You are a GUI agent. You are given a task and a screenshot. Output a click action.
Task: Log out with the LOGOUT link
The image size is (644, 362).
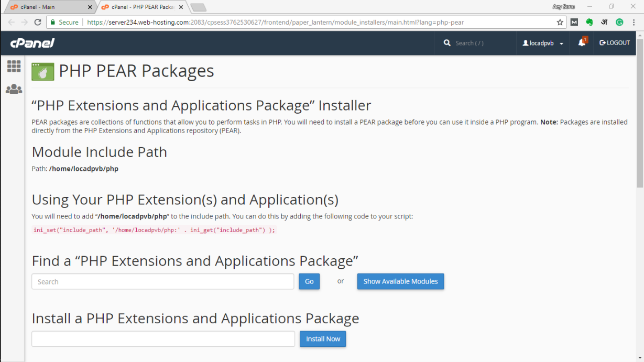tap(615, 43)
